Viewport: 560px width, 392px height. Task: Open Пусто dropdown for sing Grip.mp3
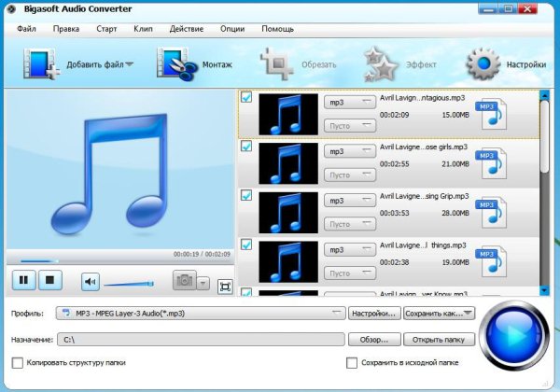coord(350,224)
